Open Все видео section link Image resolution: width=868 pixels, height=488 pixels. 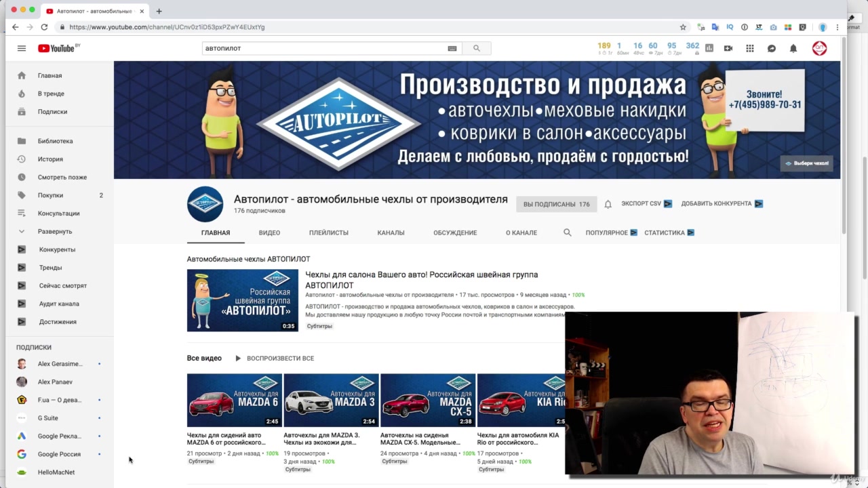point(204,358)
